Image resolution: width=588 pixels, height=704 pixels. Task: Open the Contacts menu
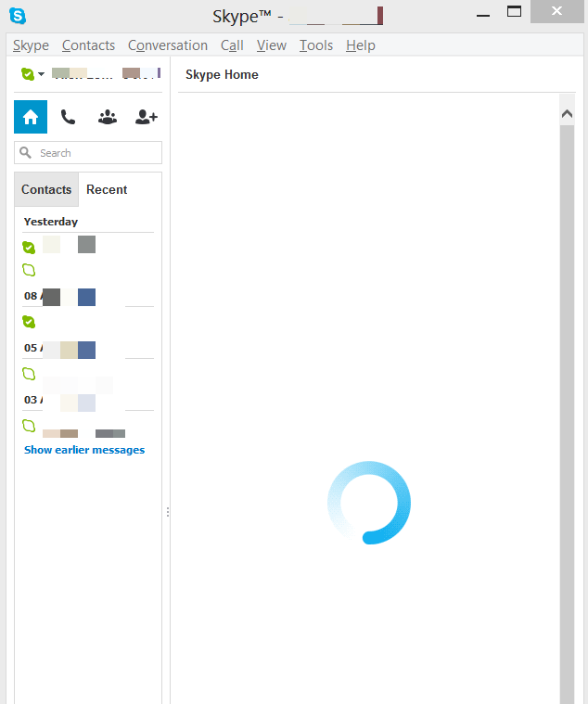(88, 45)
